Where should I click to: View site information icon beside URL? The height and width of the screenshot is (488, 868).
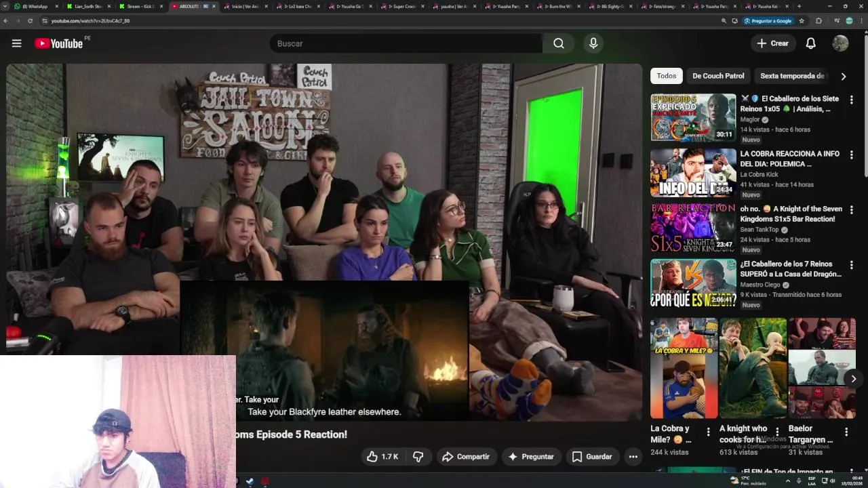tap(45, 21)
